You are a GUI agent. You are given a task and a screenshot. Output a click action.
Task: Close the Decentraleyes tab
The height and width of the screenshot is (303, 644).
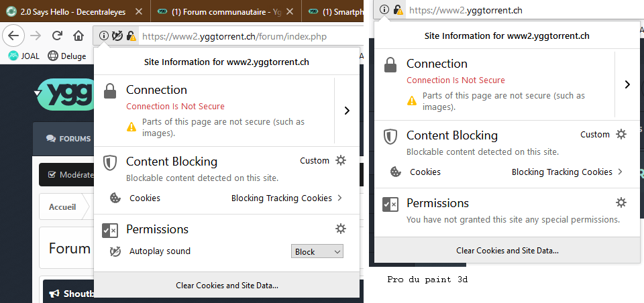(140, 11)
